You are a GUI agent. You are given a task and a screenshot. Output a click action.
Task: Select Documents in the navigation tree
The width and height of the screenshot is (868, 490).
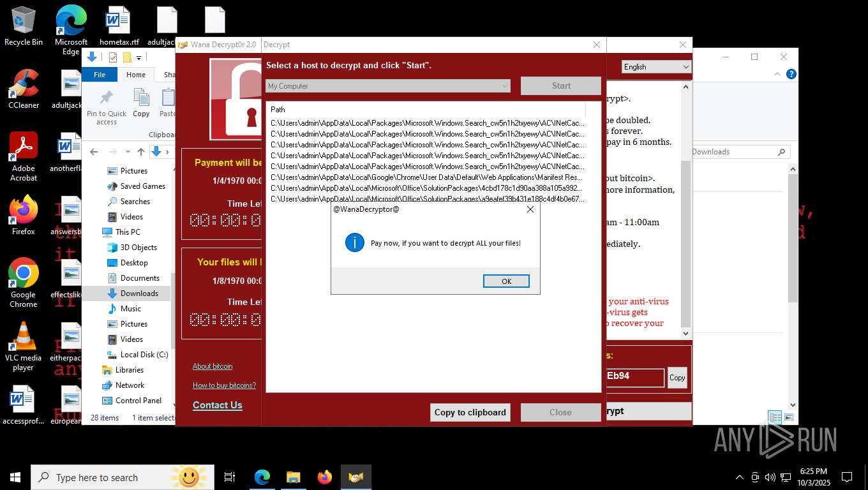pos(140,278)
